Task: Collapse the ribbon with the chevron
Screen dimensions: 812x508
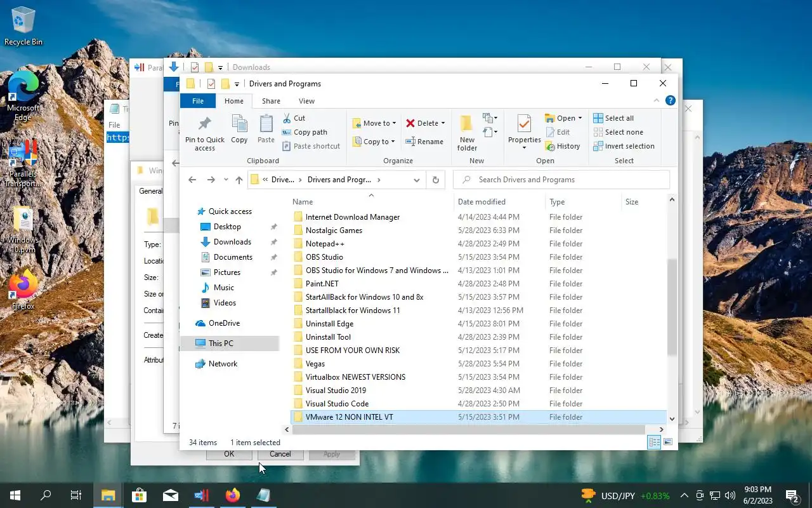Action: [657, 101]
